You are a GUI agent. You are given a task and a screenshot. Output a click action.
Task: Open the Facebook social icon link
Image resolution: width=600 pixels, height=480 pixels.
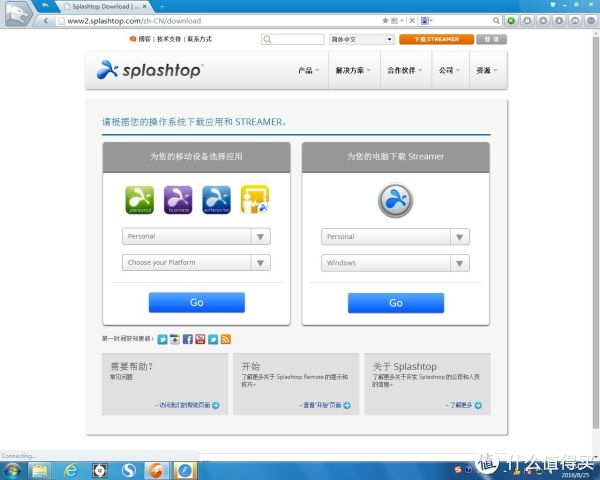(x=187, y=339)
